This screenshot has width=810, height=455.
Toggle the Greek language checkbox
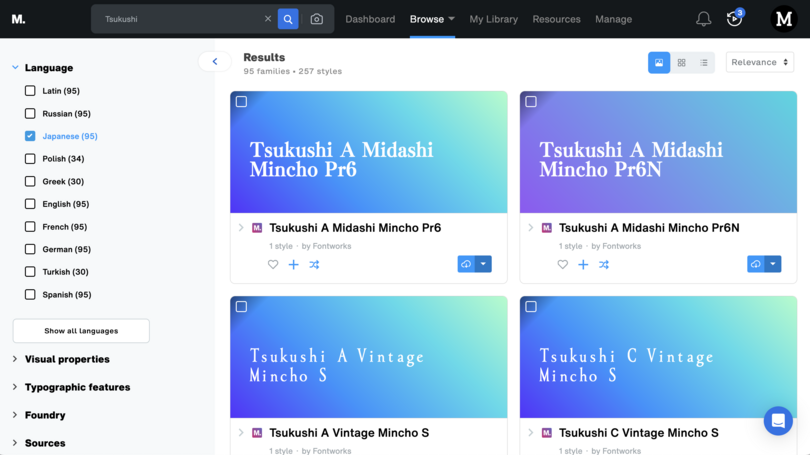pos(30,181)
